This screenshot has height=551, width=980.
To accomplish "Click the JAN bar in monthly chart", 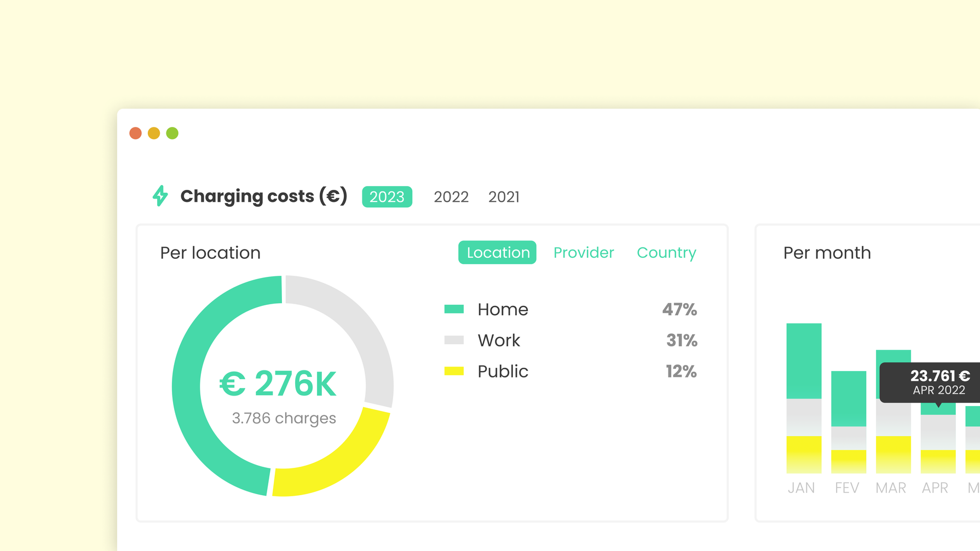I will pyautogui.click(x=804, y=398).
